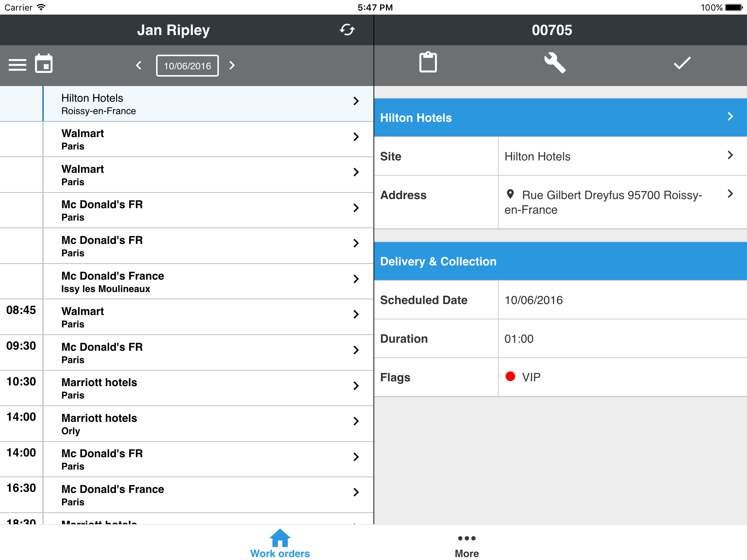Select the 14:00 Marriott hotels Orly work order
Screen dimensions: 747x560
pyautogui.click(x=187, y=424)
